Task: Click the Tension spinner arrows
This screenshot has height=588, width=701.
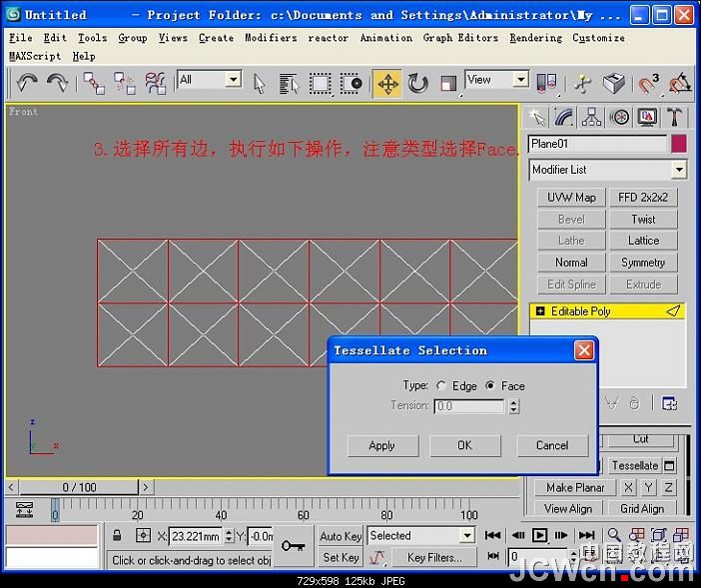Action: click(514, 406)
